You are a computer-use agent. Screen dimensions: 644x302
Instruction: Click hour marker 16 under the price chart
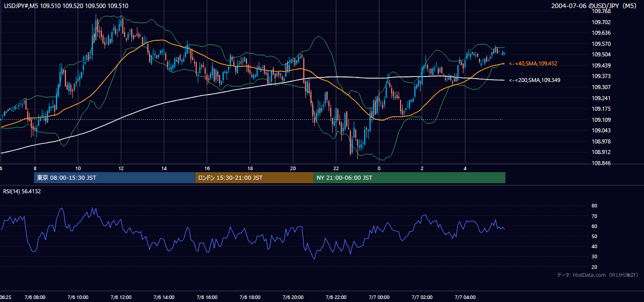[207, 168]
